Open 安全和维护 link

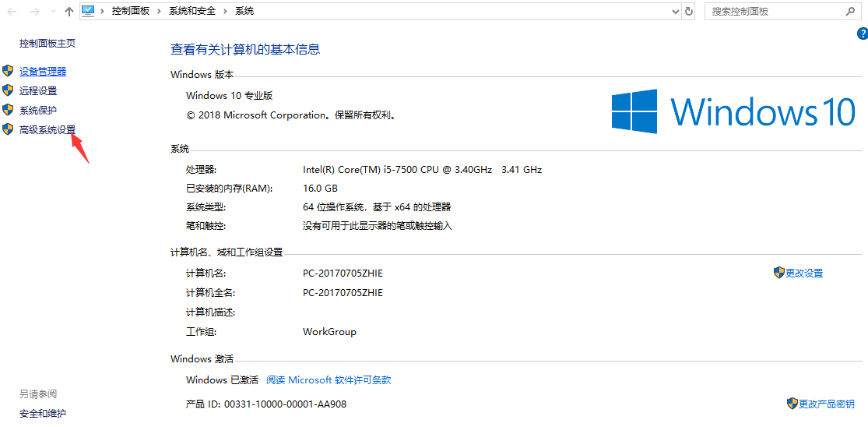click(x=43, y=413)
